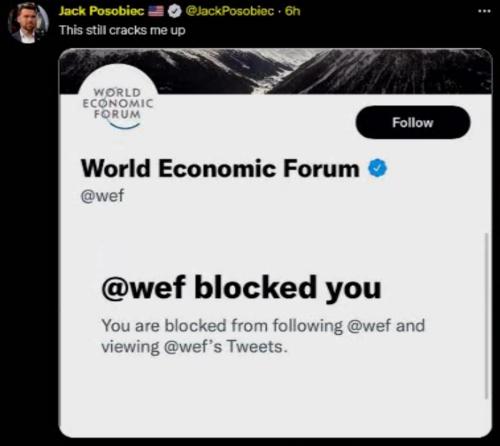Viewport: 500px width, 446px height.
Task: Click the scrollbar on the embedded screenshot
Action: [x=486, y=316]
